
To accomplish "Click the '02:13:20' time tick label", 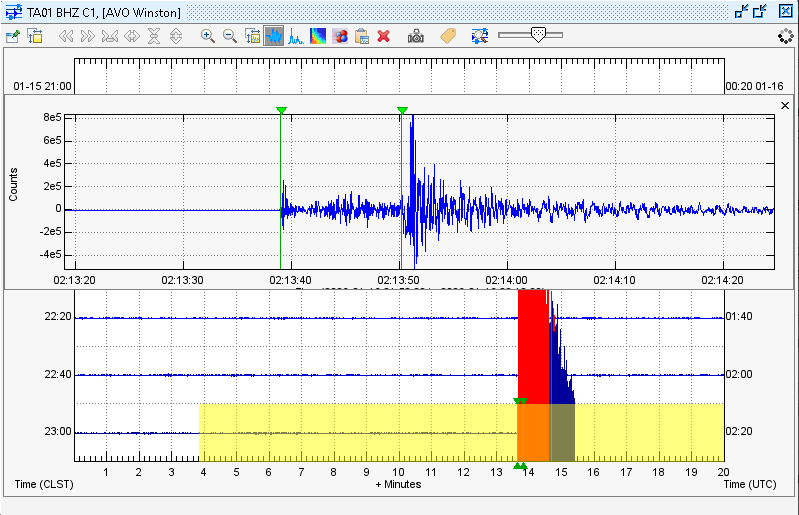I will 74,280.
